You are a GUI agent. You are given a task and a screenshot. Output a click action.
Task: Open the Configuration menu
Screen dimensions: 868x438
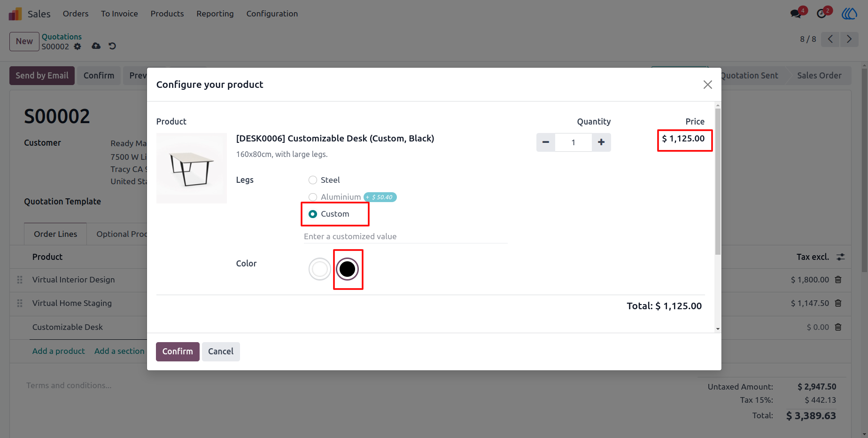(272, 14)
